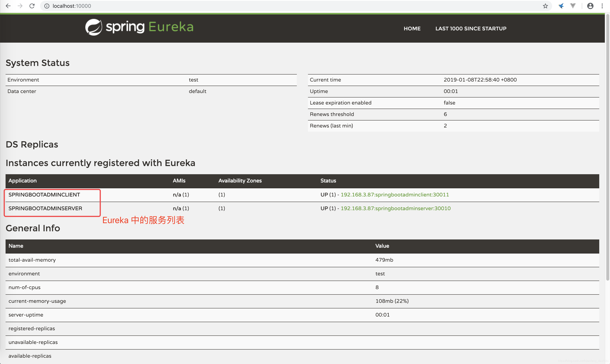Click the Name column header in General Info

tap(16, 246)
